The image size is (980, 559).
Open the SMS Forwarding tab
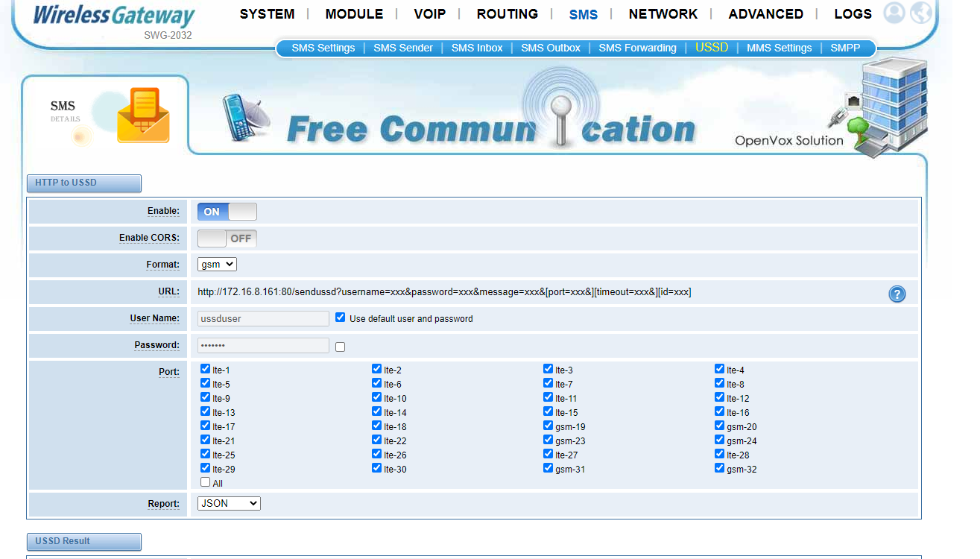click(x=638, y=48)
